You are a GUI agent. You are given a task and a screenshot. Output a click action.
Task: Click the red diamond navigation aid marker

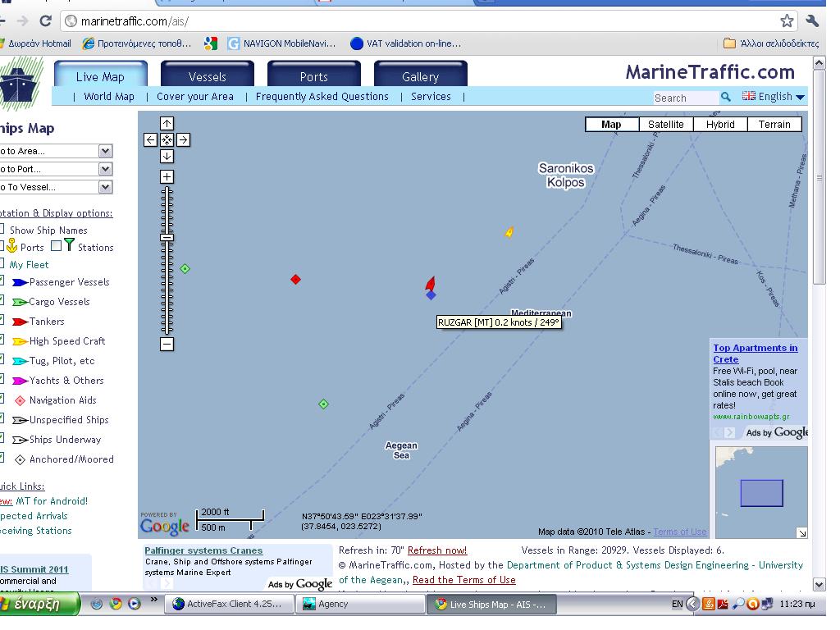tap(296, 280)
